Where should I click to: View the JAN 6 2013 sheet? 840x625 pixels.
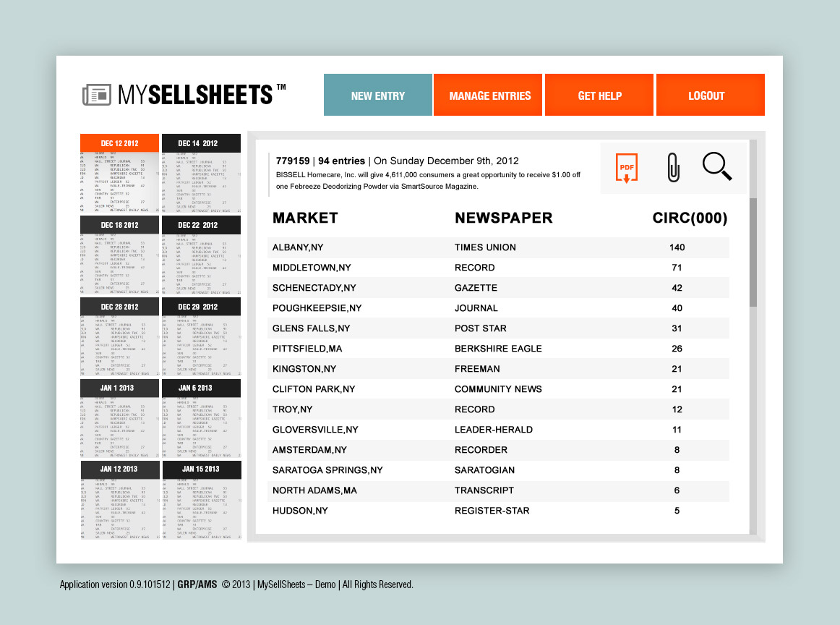click(201, 387)
